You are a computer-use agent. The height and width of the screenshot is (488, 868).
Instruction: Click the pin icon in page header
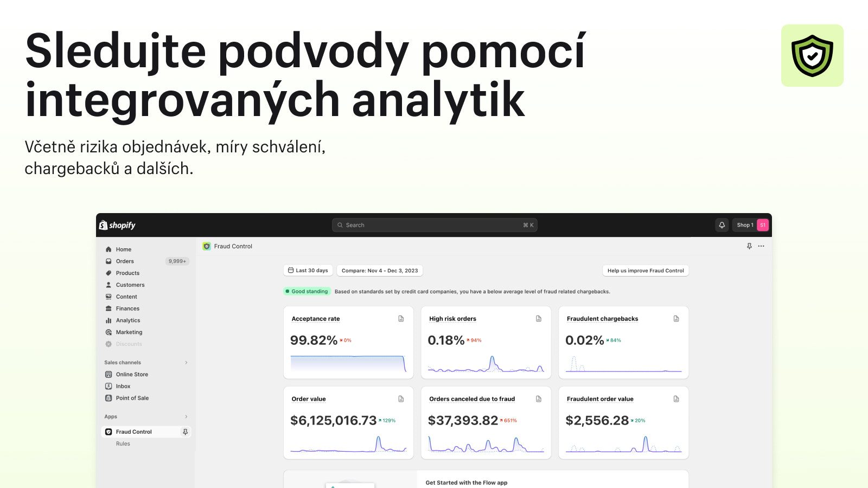click(x=749, y=246)
